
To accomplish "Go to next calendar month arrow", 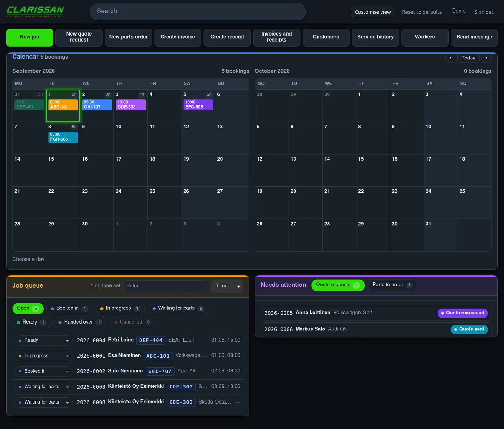I will tap(486, 58).
